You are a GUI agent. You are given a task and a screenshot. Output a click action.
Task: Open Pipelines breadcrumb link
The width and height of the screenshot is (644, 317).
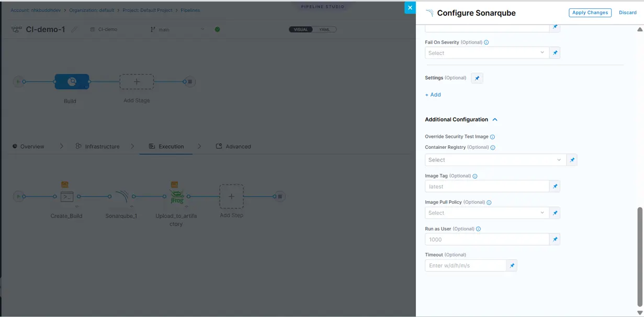click(190, 10)
